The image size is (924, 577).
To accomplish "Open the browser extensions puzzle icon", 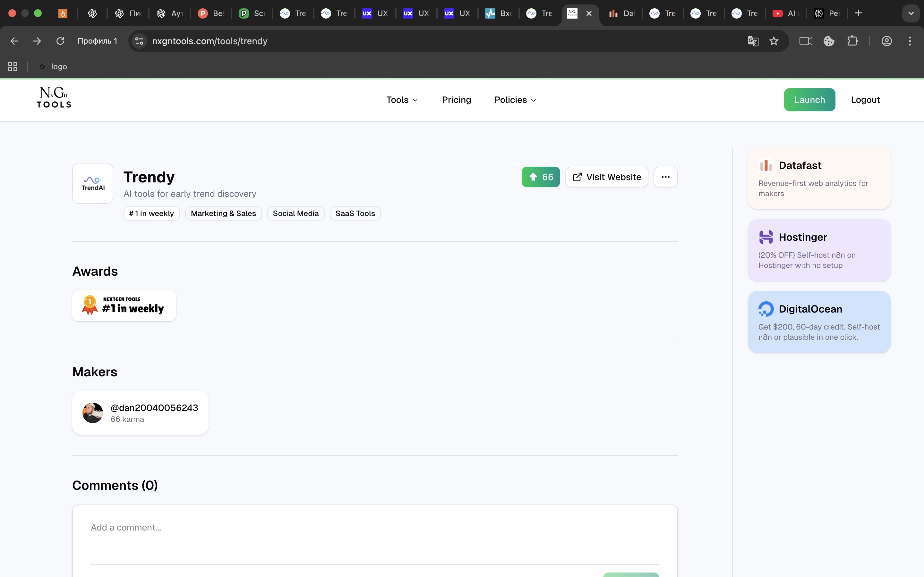I will pyautogui.click(x=852, y=41).
